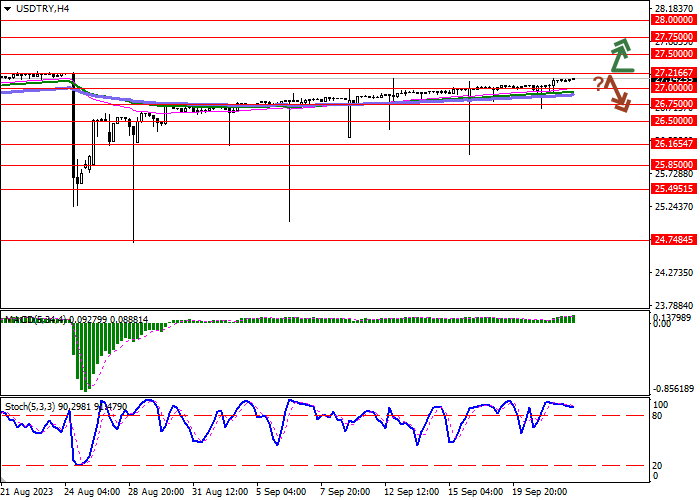The image size is (700, 500).
Task: Click the 28.18370 price axis value
Action: coord(674,9)
